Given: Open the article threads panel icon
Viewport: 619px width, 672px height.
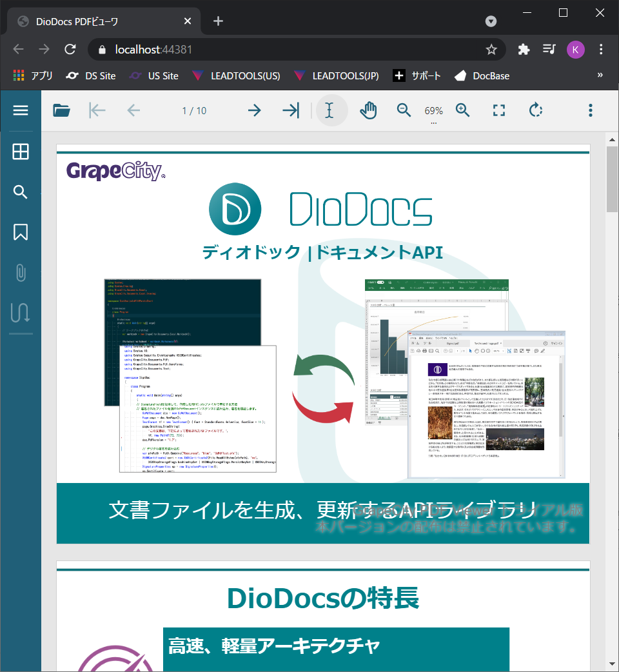Looking at the screenshot, I should (21, 312).
